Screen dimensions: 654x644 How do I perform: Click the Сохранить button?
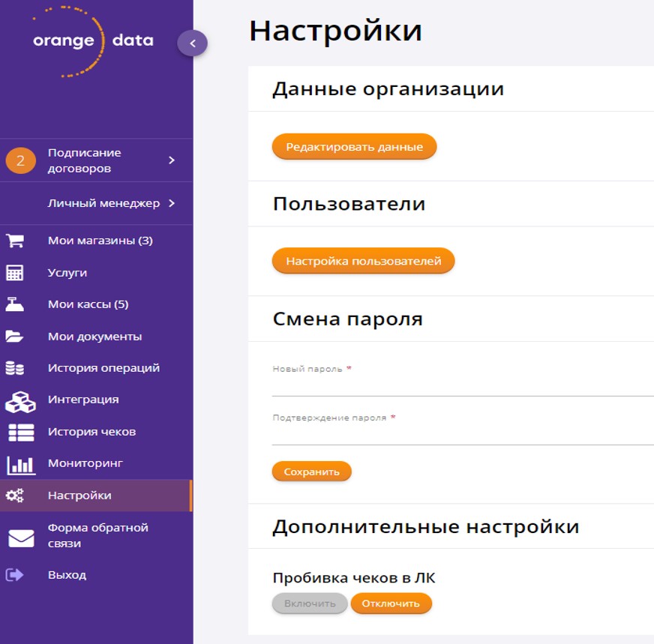click(x=311, y=472)
